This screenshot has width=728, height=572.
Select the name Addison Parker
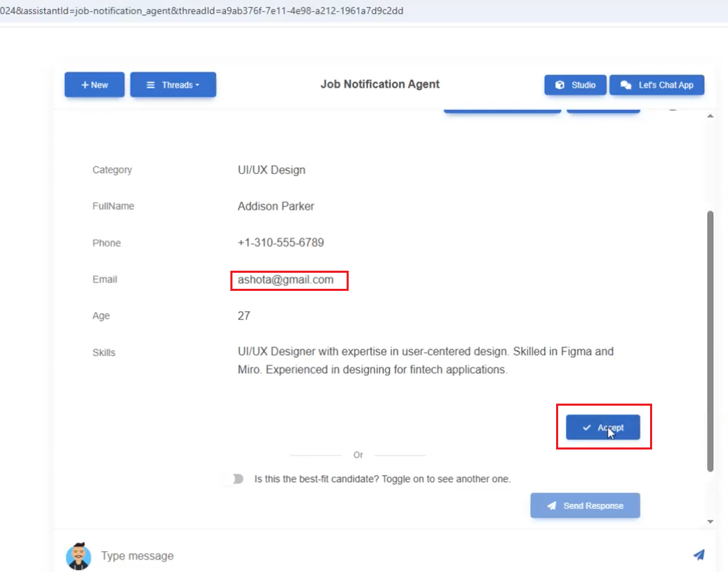tap(276, 206)
